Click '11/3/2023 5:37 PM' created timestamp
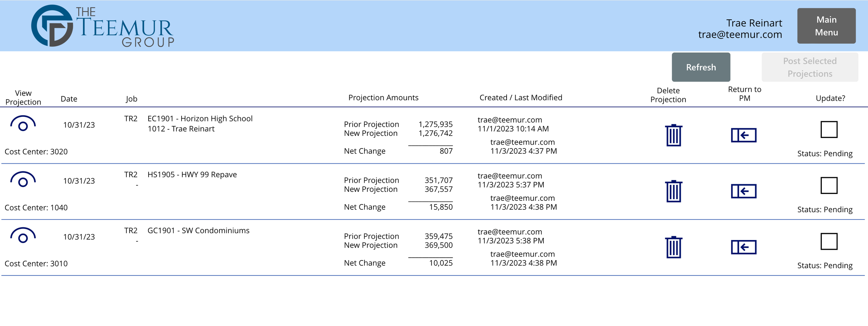This screenshot has height=326, width=868. 511,185
